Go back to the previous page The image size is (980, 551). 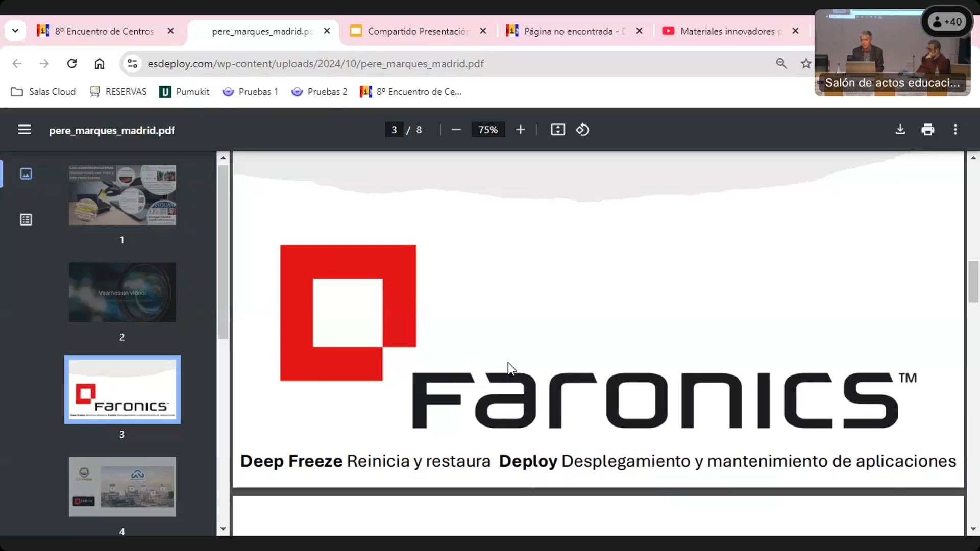point(17,63)
